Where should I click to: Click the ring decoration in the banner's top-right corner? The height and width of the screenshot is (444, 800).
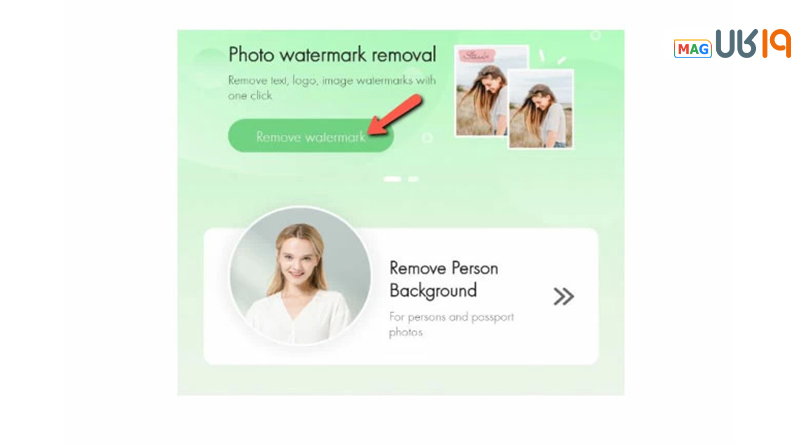(595, 35)
